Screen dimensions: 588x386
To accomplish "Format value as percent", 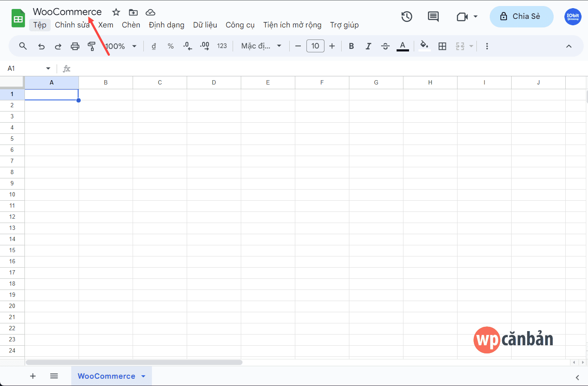I will tap(170, 46).
